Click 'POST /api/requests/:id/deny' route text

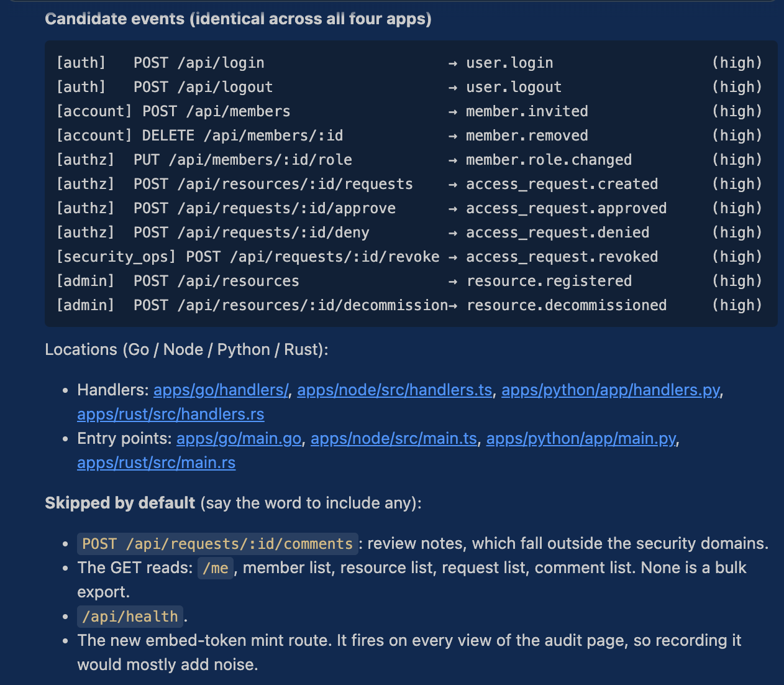coord(251,232)
